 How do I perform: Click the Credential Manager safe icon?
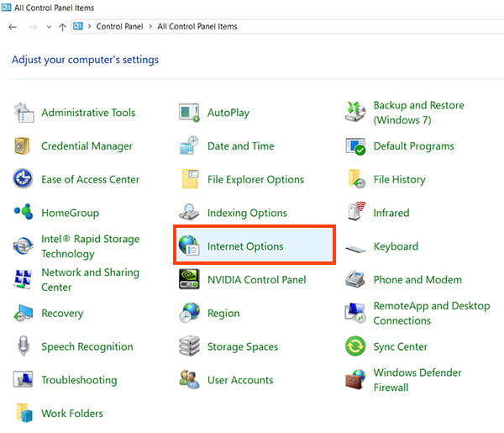click(x=24, y=146)
